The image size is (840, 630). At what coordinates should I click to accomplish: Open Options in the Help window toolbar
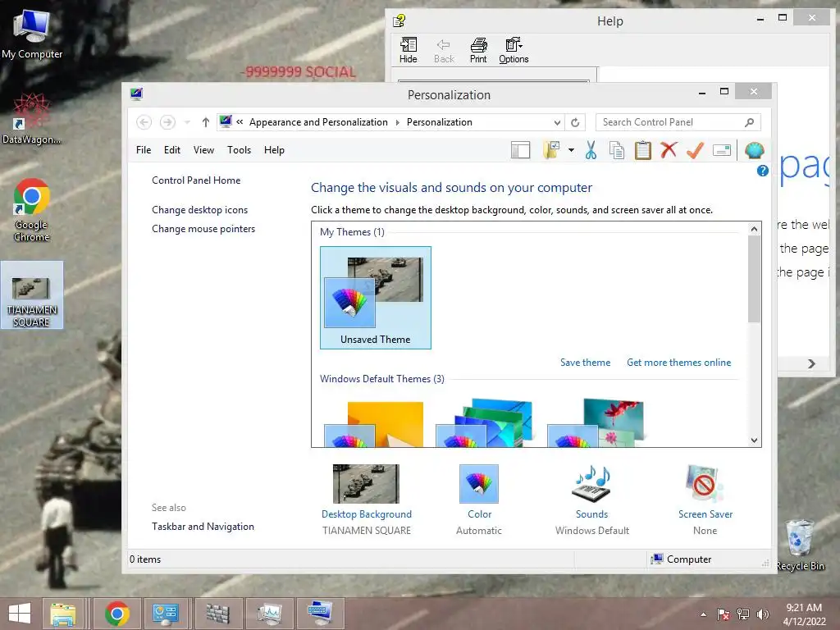(514, 50)
